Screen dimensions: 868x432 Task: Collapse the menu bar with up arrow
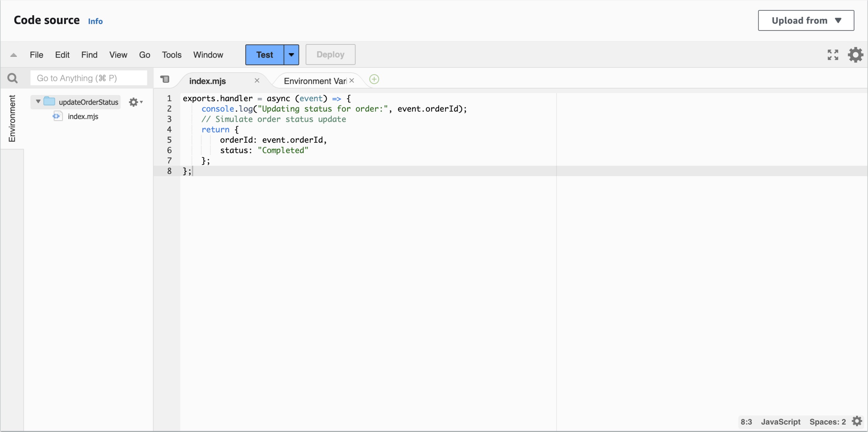pyautogui.click(x=14, y=55)
